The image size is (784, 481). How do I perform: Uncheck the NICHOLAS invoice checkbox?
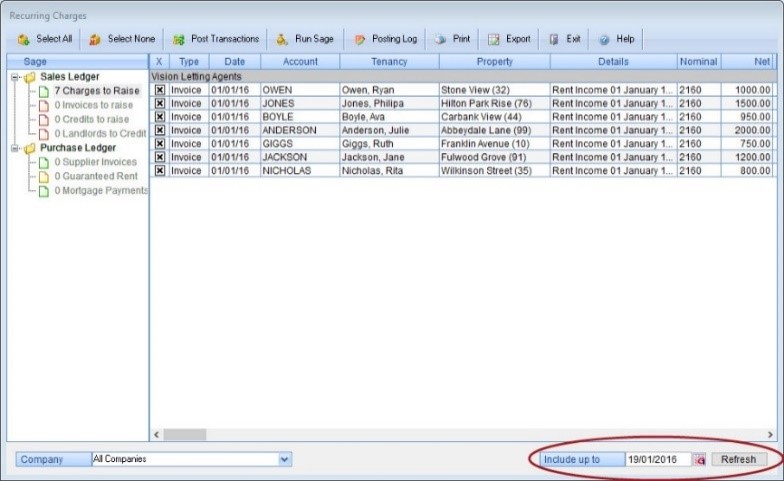[x=160, y=170]
